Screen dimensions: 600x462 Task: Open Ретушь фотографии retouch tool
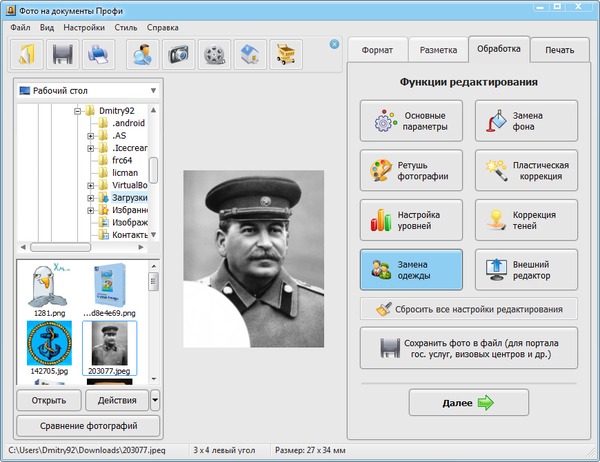pyautogui.click(x=411, y=171)
